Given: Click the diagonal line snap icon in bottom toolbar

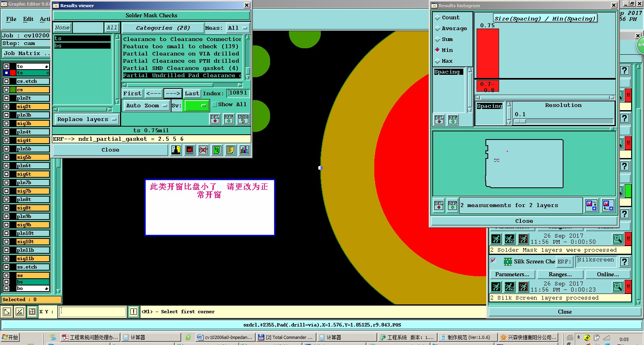Looking at the screenshot, I should click(x=20, y=312).
